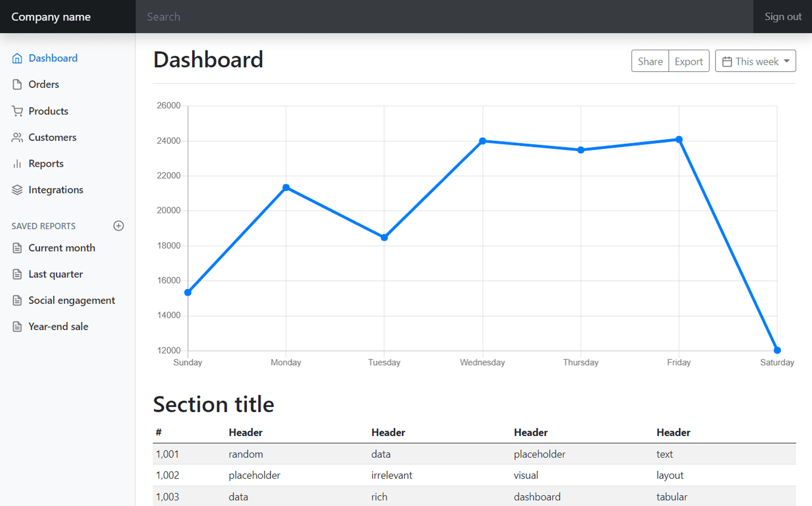The height and width of the screenshot is (506, 812).
Task: Click the Monday data point on chart
Action: point(286,187)
